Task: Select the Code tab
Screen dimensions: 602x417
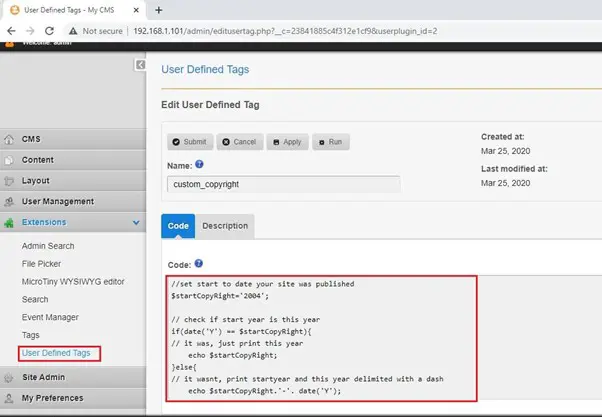Action: [x=178, y=226]
